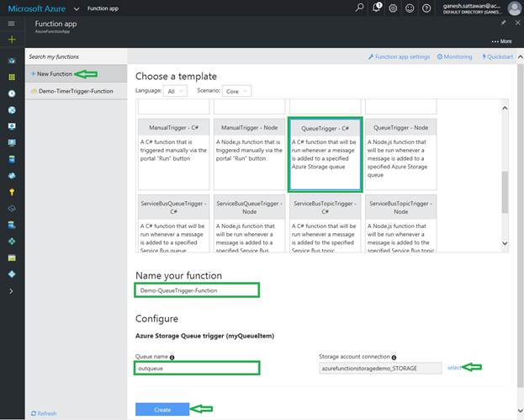
Task: Open the help question mark icon
Action: [425, 8]
